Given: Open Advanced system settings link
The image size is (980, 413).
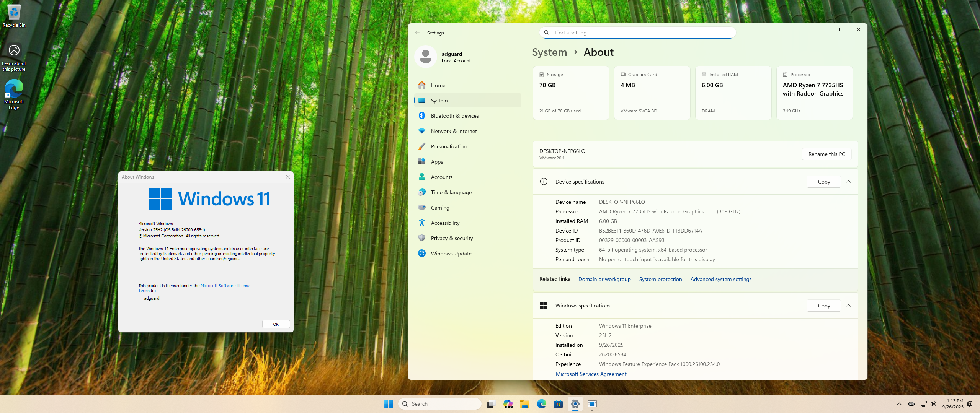Looking at the screenshot, I should click(721, 279).
